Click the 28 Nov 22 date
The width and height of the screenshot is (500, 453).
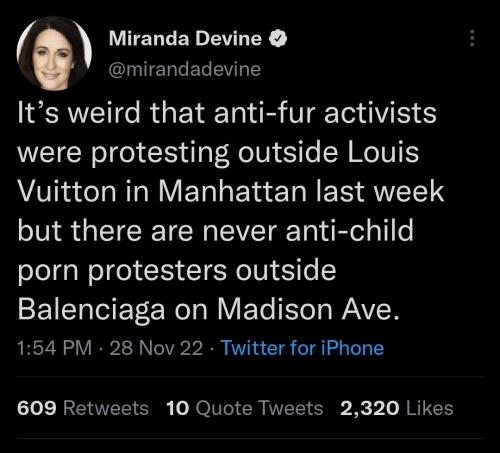[156, 348]
